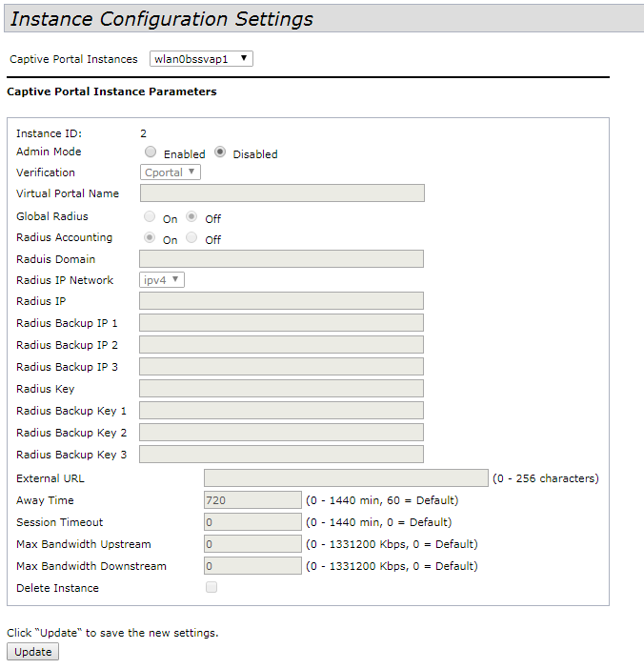Set Radius Accounting to Off

tap(191, 238)
